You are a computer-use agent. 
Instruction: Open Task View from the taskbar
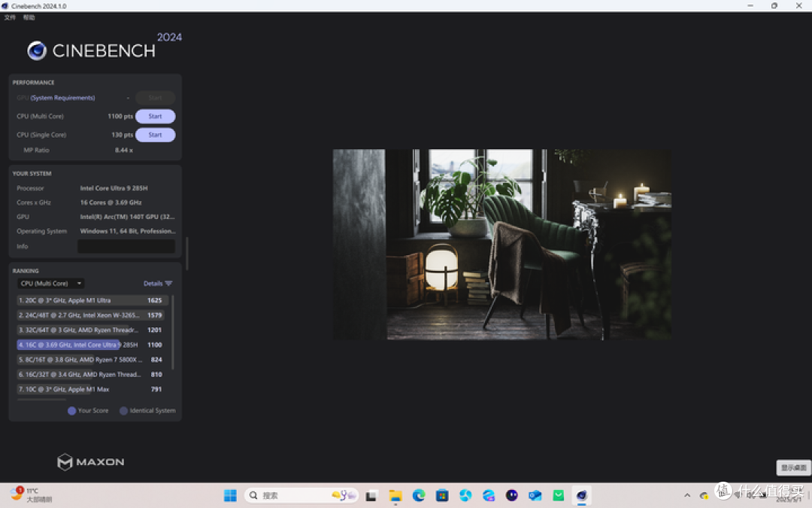371,496
